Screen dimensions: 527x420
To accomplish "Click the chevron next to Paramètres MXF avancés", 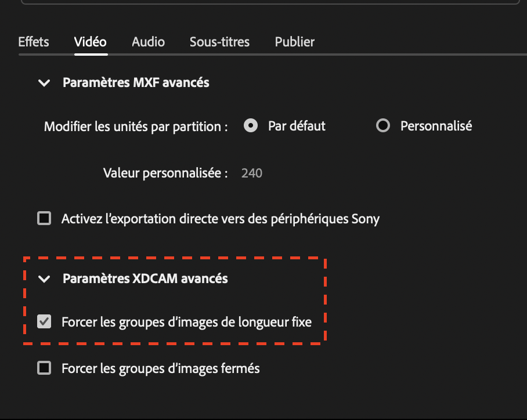I will point(44,82).
